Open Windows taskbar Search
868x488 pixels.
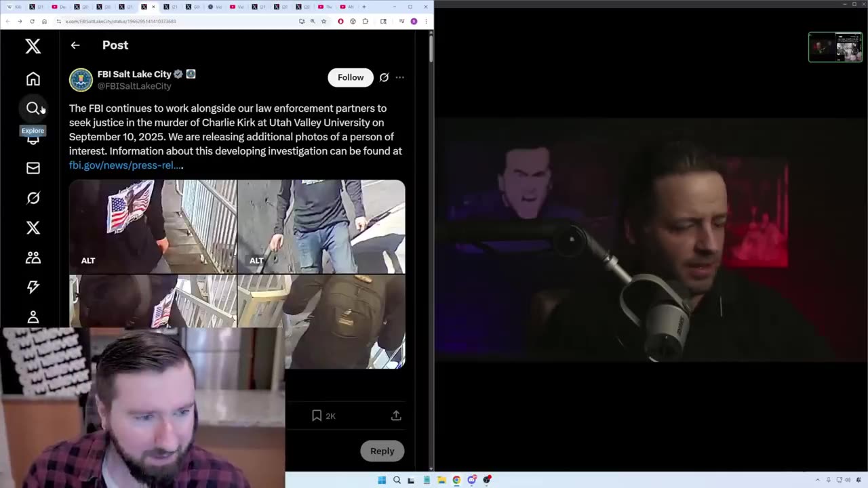click(397, 480)
